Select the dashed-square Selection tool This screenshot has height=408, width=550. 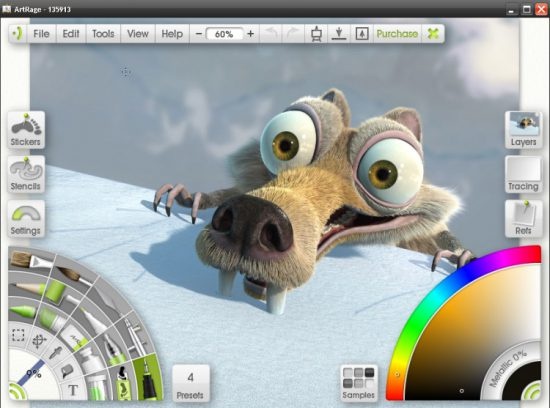tap(18, 335)
